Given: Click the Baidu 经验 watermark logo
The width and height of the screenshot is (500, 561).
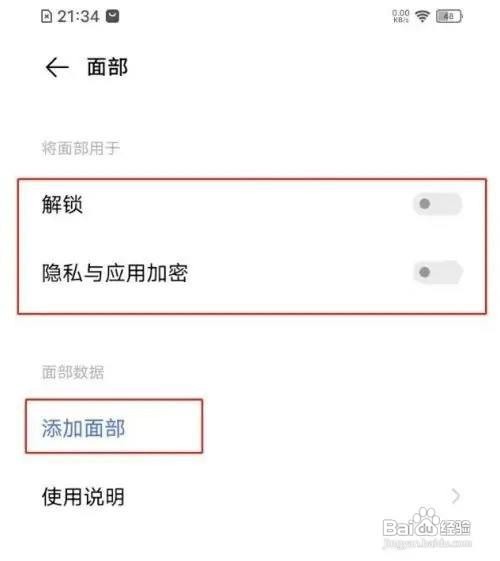Looking at the screenshot, I should pos(427,523).
